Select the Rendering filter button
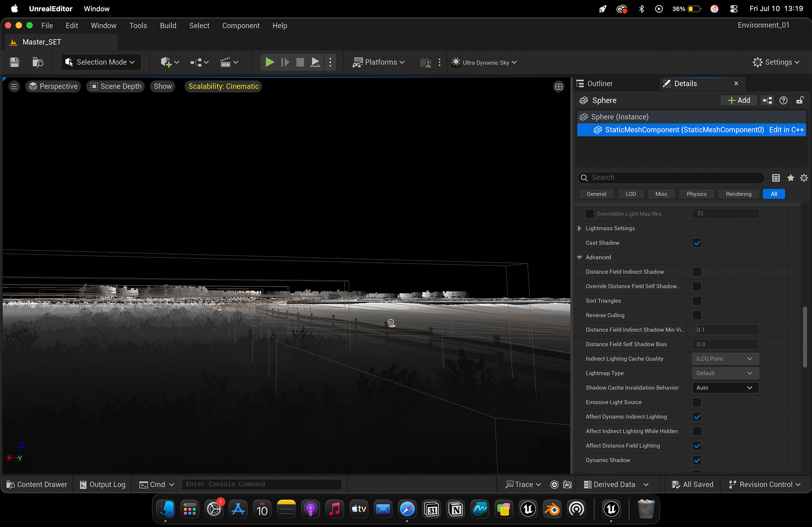 point(738,194)
